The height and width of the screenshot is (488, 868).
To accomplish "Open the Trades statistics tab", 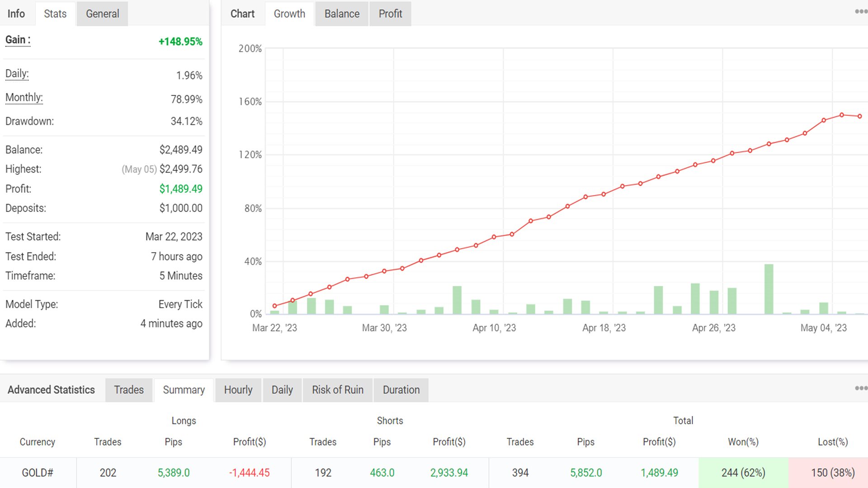I will point(129,390).
